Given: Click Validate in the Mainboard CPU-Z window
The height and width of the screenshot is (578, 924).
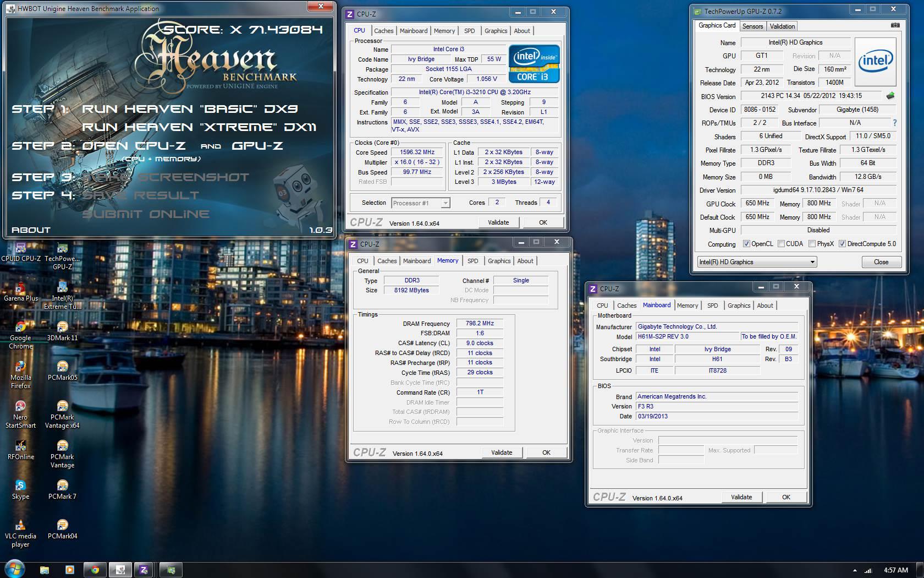Looking at the screenshot, I should click(x=741, y=497).
